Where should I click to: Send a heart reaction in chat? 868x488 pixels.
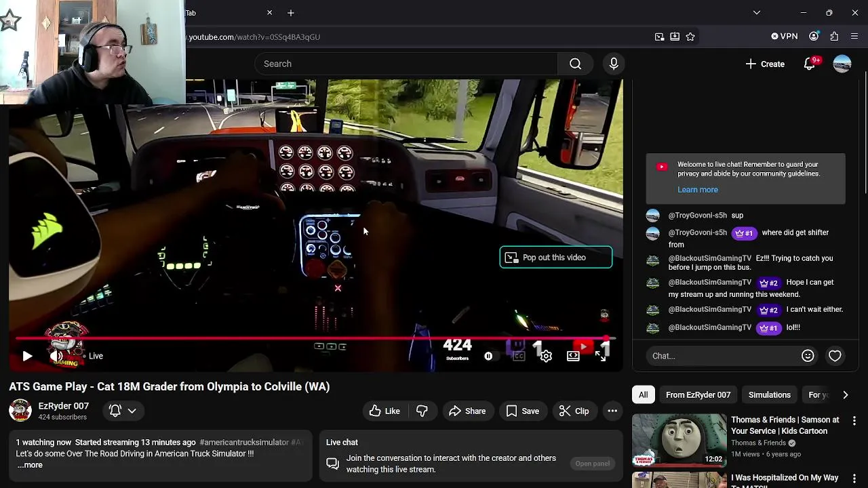tap(835, 356)
